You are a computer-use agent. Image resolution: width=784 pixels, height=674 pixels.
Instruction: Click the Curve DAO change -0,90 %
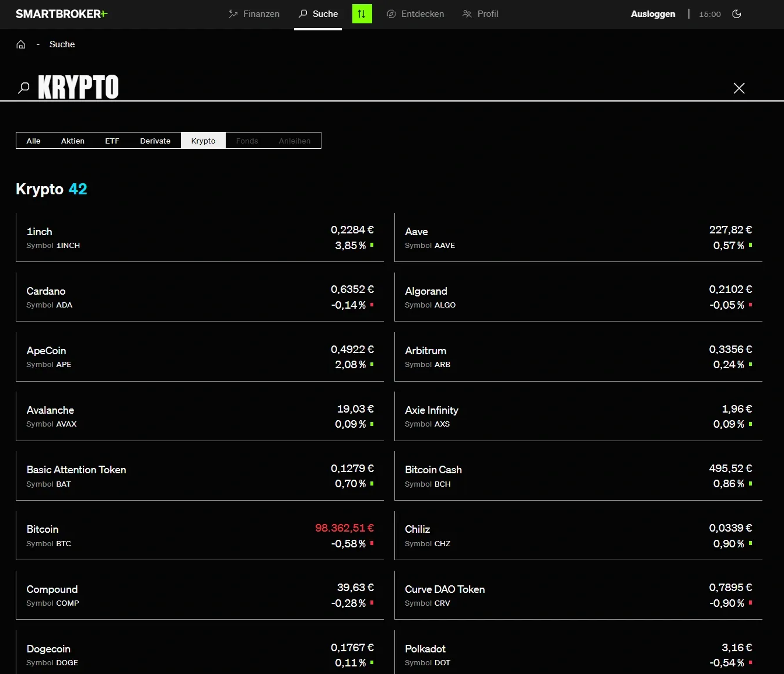click(726, 603)
